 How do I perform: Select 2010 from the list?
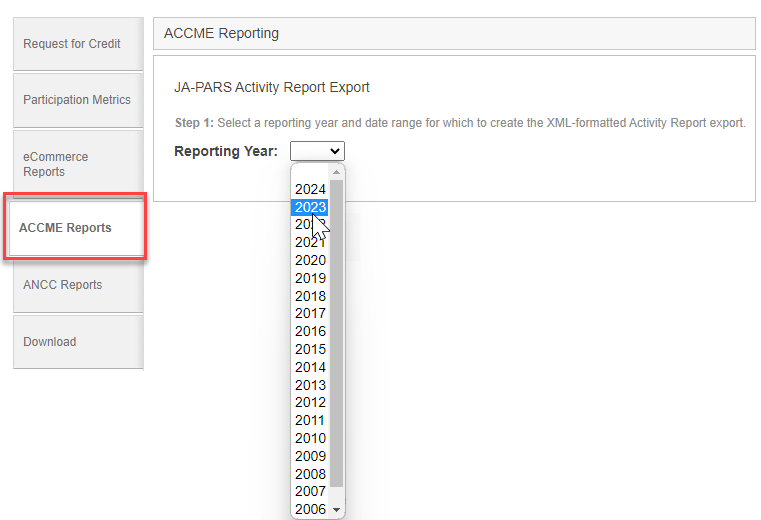pyautogui.click(x=311, y=438)
